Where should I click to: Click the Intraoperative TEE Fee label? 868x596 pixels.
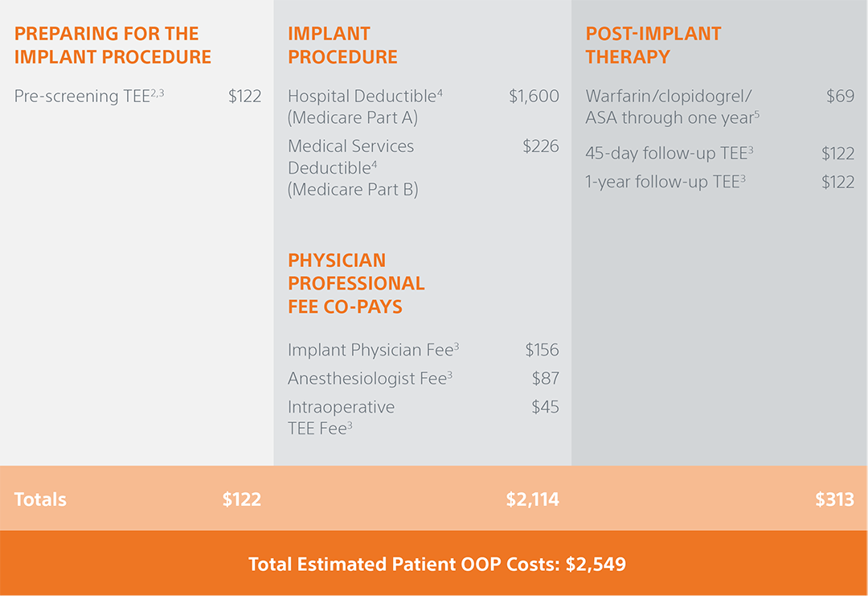pos(341,417)
